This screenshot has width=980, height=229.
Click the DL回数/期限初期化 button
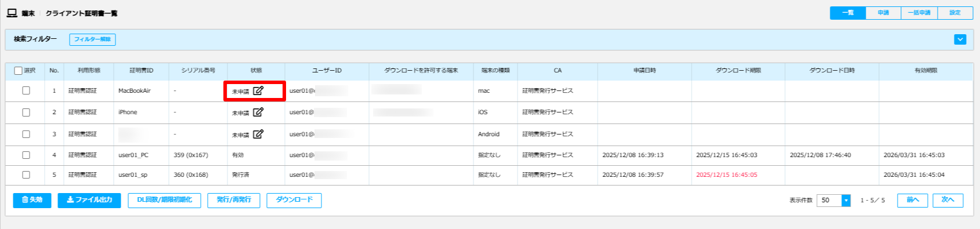click(x=164, y=200)
